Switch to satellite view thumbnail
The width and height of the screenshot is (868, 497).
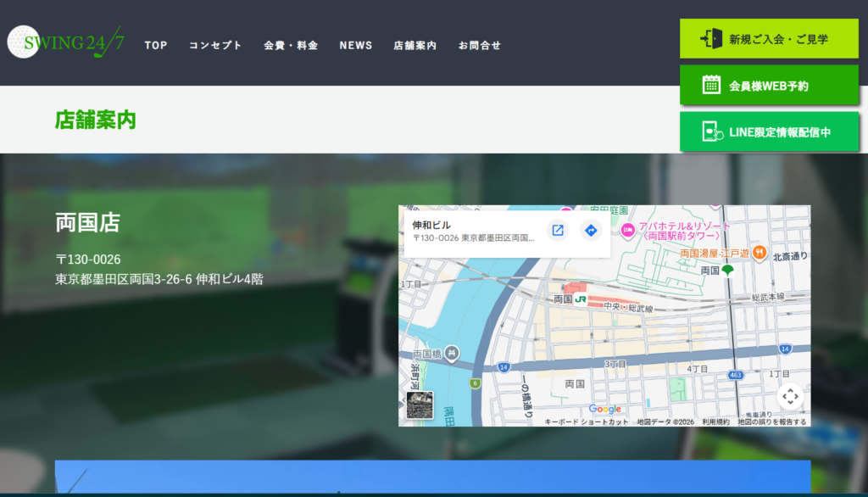(x=420, y=405)
